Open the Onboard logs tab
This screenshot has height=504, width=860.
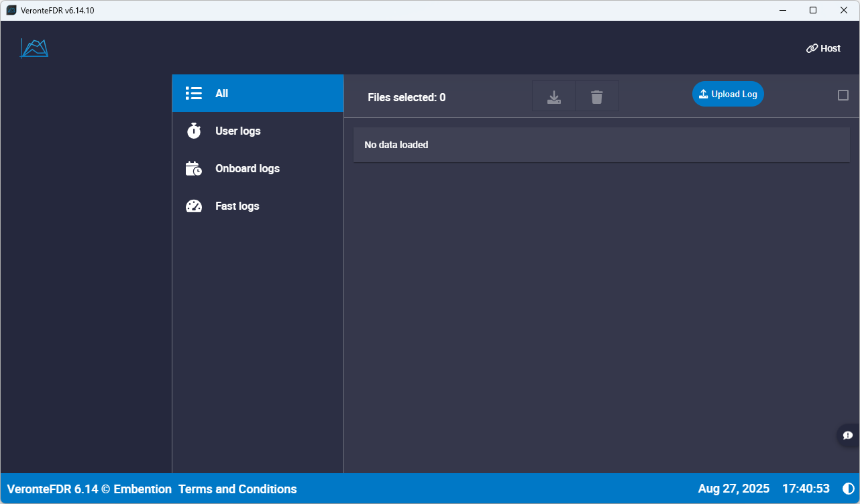[258, 168]
